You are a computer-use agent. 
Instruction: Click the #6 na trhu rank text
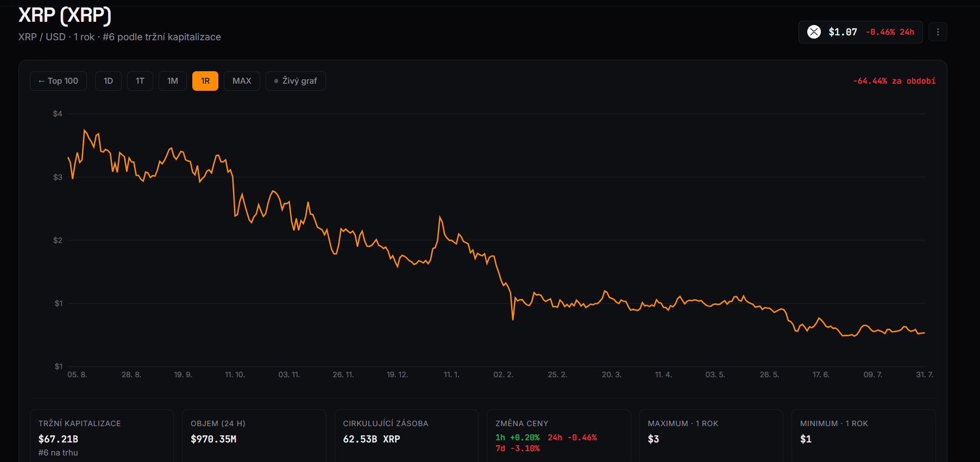tap(58, 453)
